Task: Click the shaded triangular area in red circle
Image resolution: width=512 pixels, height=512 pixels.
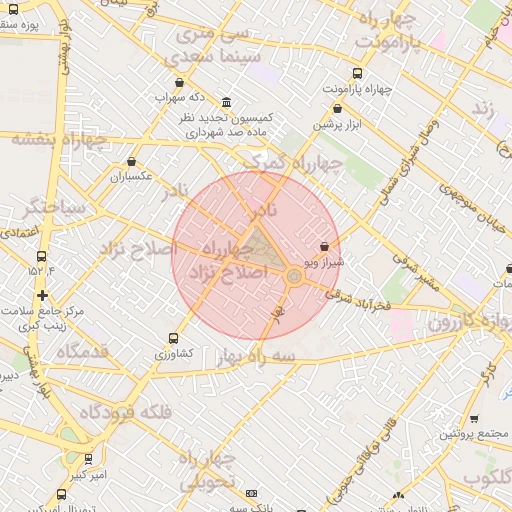Action: click(x=263, y=248)
